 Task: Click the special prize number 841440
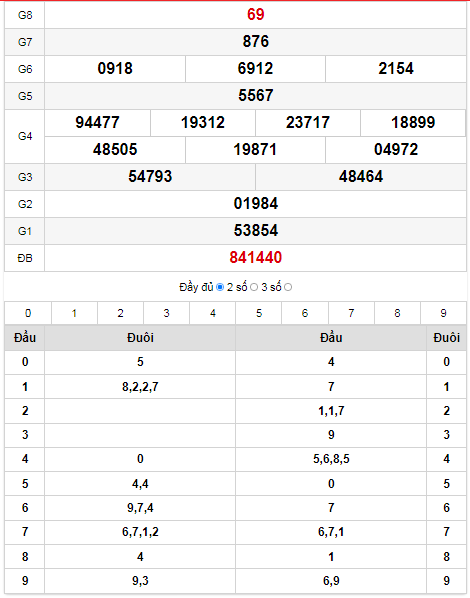[256, 258]
